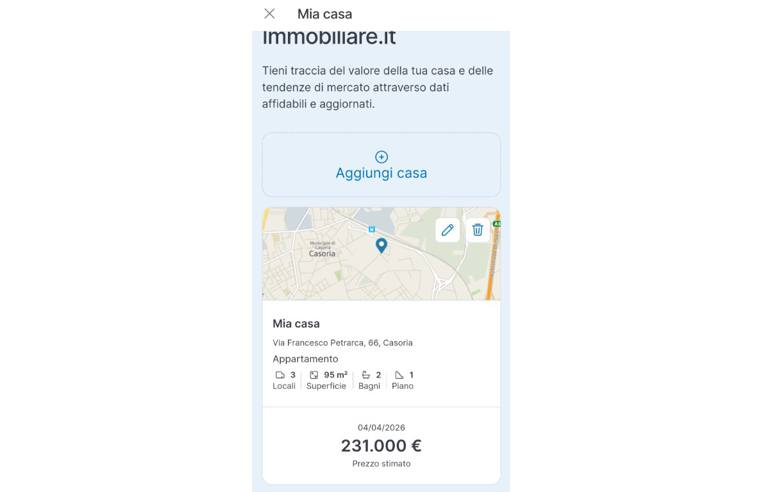Close the Mia casa screen
This screenshot has height=492, width=764.
click(269, 14)
